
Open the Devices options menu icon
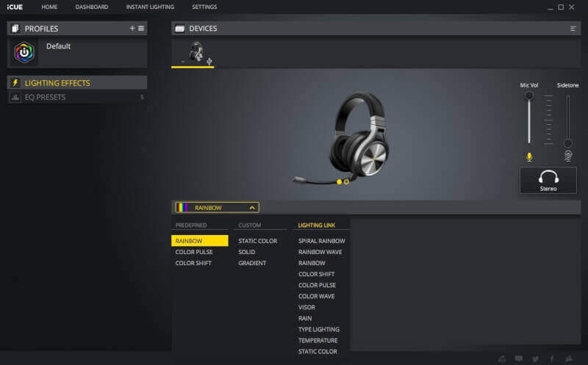coord(573,29)
